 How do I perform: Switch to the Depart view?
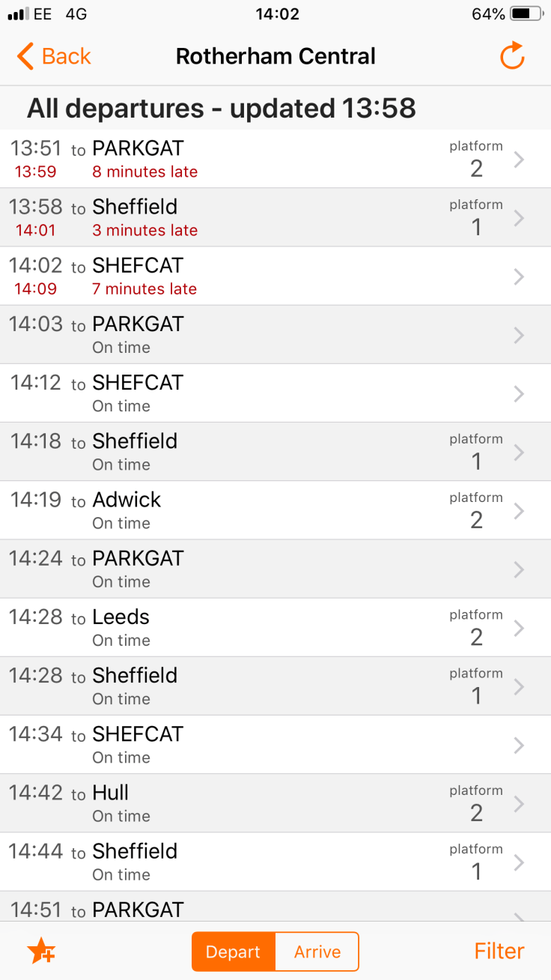pos(234,952)
